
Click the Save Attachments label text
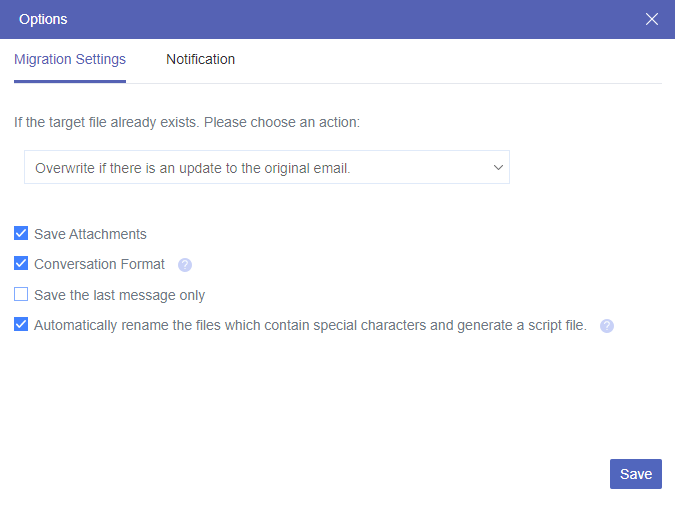point(90,234)
